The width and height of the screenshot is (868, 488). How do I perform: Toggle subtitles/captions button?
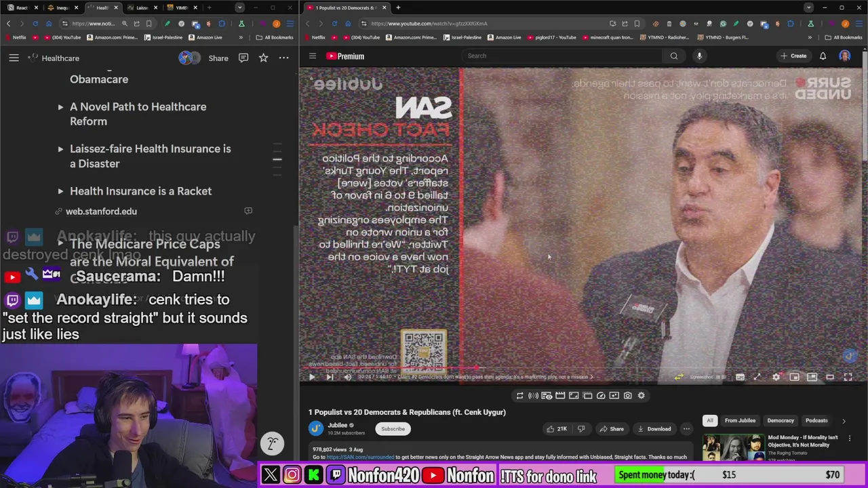click(740, 377)
